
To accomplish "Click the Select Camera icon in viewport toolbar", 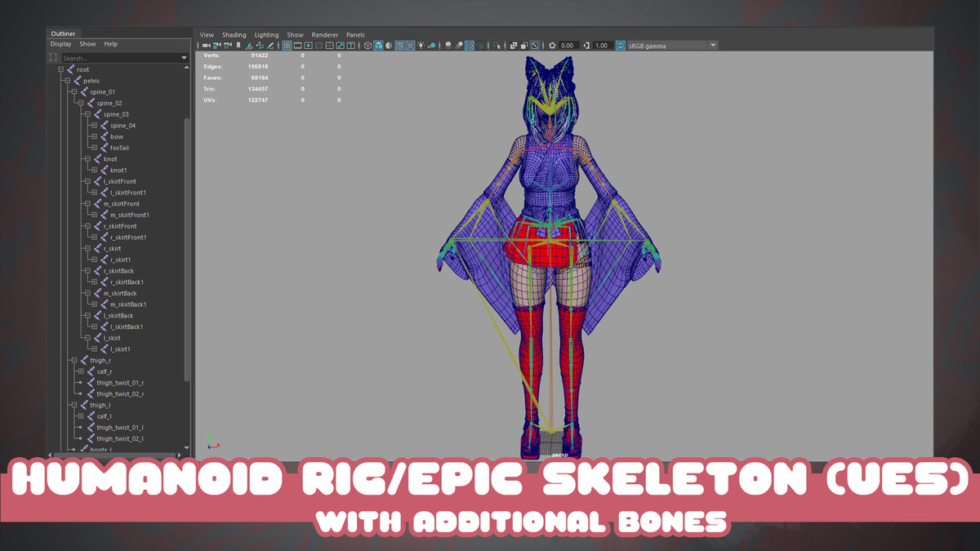I will (x=207, y=46).
